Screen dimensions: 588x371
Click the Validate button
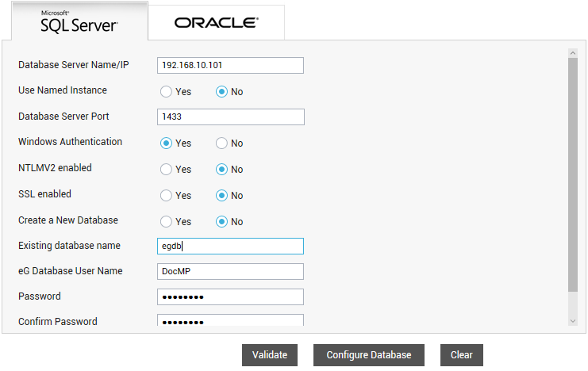(270, 355)
